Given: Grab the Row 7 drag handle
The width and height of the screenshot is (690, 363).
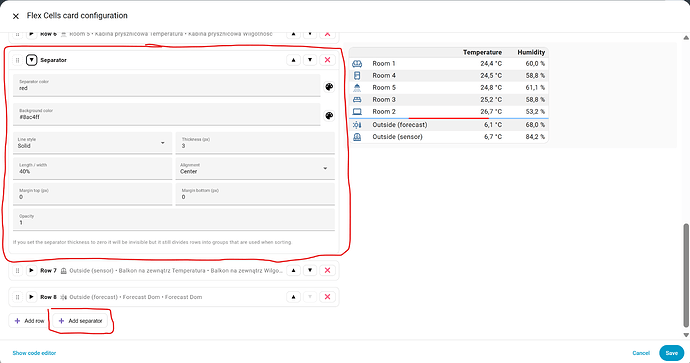Looking at the screenshot, I should point(18,271).
